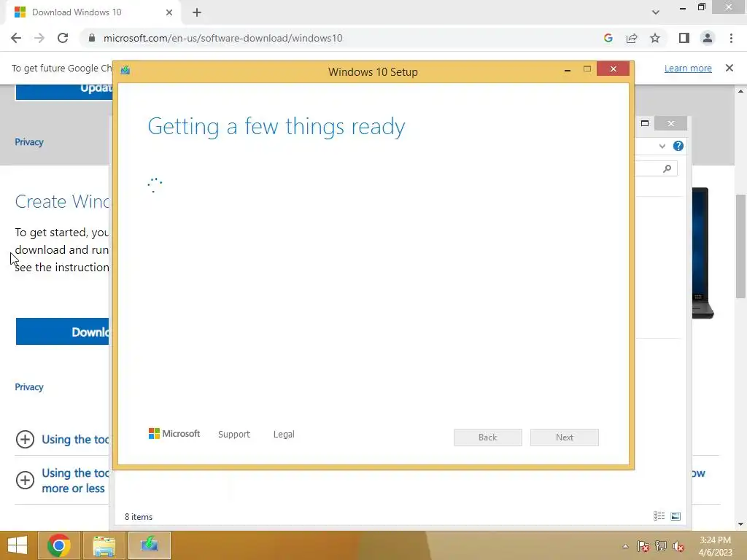747x560 pixels.
Task: Open the Windows Start button
Action: coord(18,545)
